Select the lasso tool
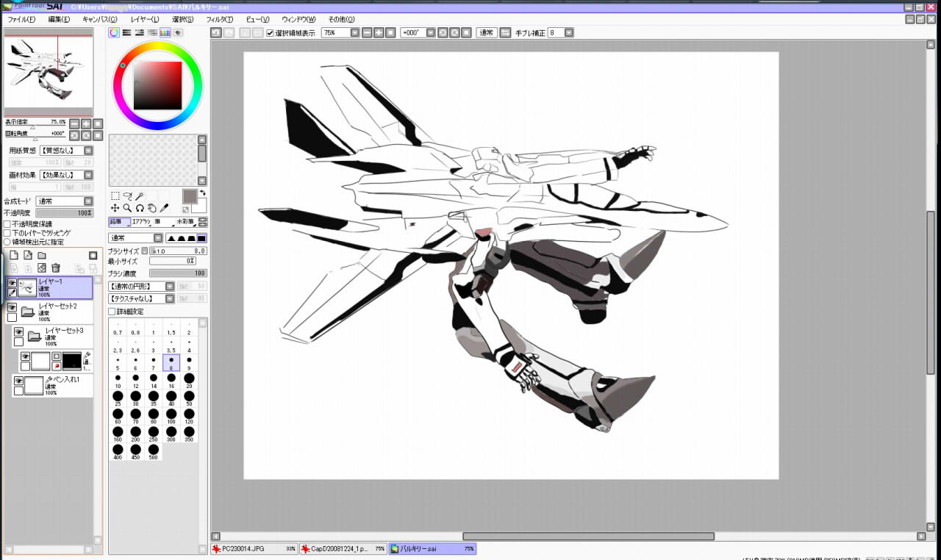The height and width of the screenshot is (560, 941). coord(127,196)
